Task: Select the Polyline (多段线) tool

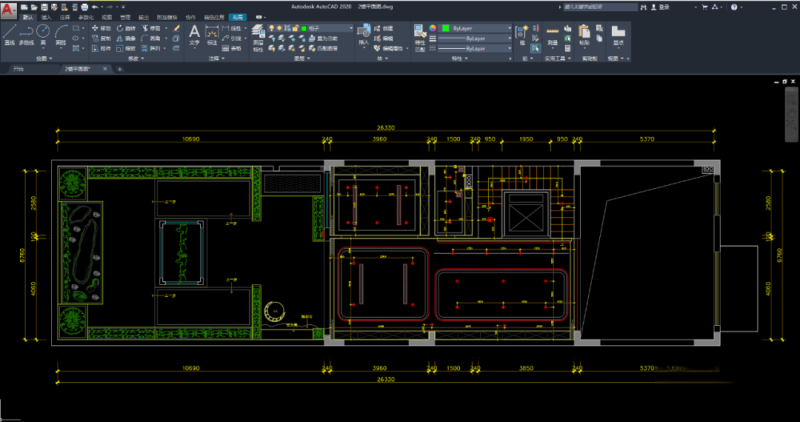Action: (27, 34)
